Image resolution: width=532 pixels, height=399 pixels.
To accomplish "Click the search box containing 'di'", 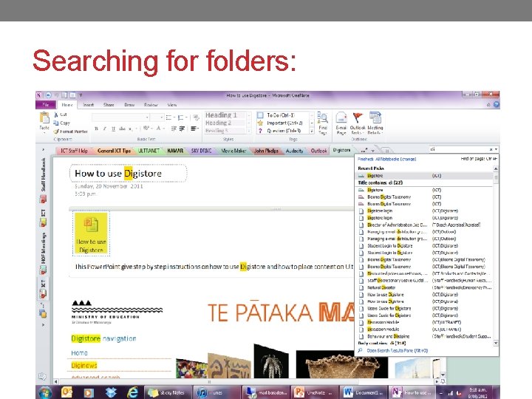I will (x=459, y=149).
